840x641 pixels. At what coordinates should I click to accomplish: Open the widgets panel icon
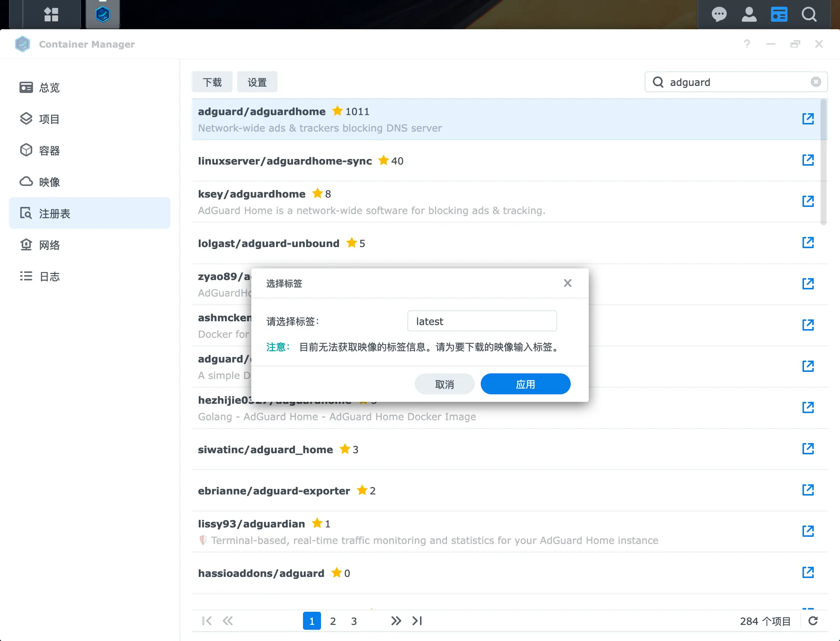pos(779,15)
